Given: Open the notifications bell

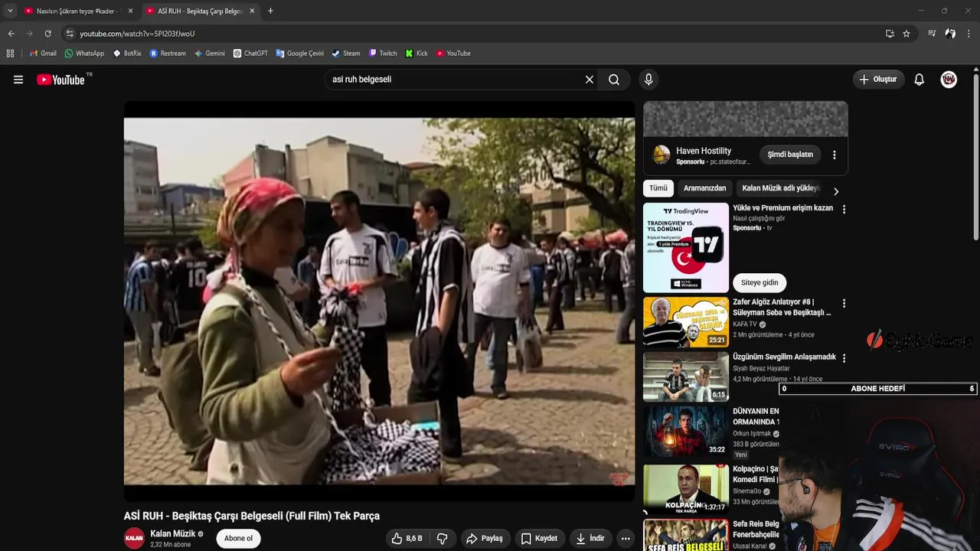Looking at the screenshot, I should coord(920,80).
